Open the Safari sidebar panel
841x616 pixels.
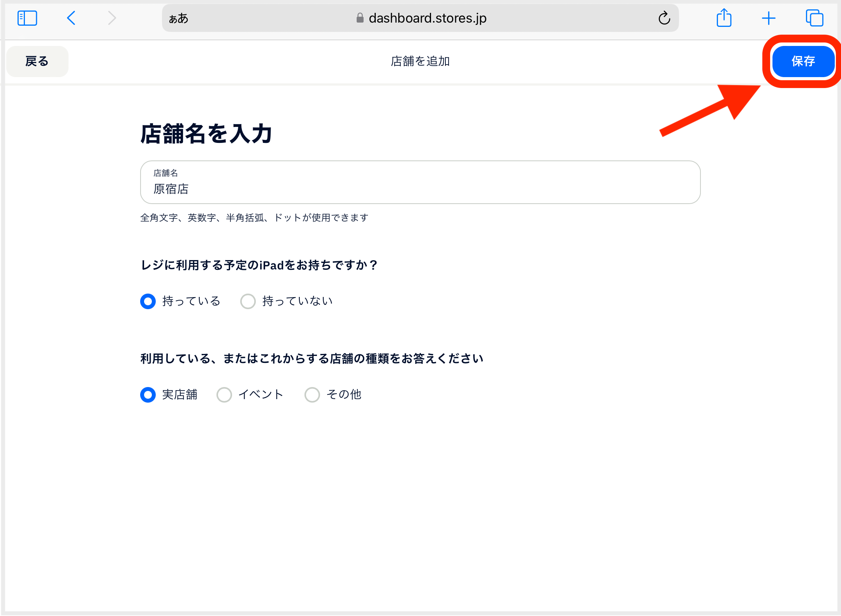tap(27, 18)
